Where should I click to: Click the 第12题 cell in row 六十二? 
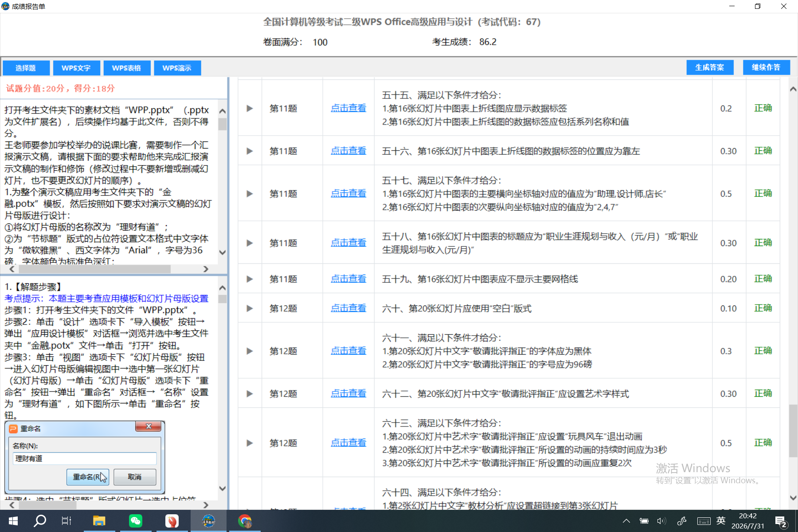tap(283, 394)
